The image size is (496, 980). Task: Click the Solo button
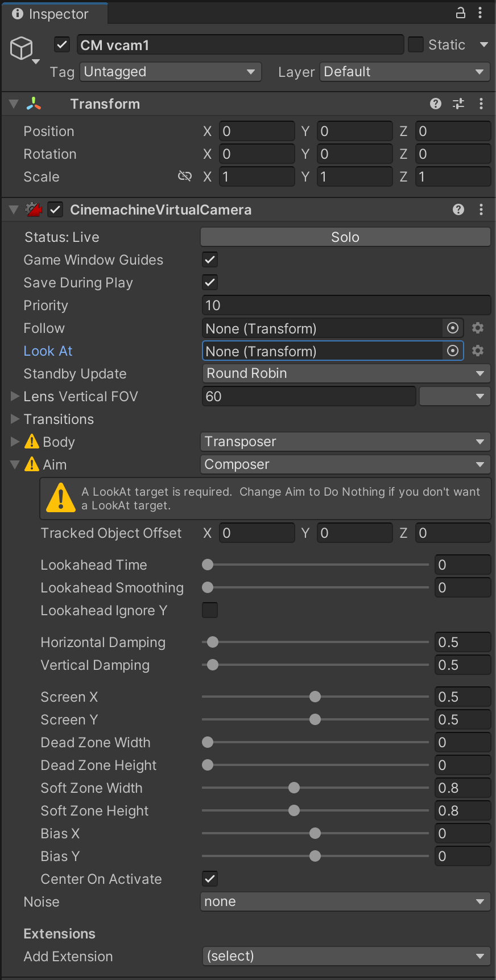click(345, 237)
